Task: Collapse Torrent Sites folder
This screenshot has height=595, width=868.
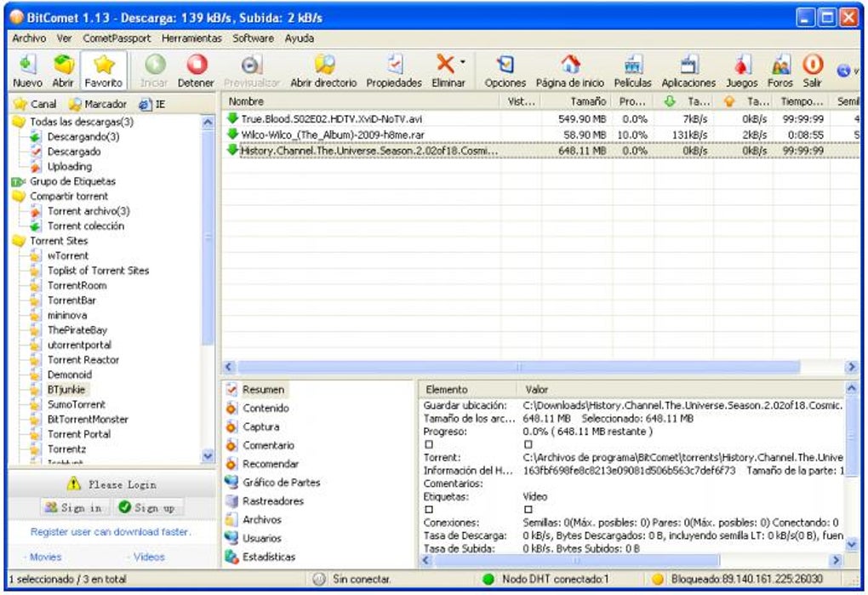Action: pos(19,242)
